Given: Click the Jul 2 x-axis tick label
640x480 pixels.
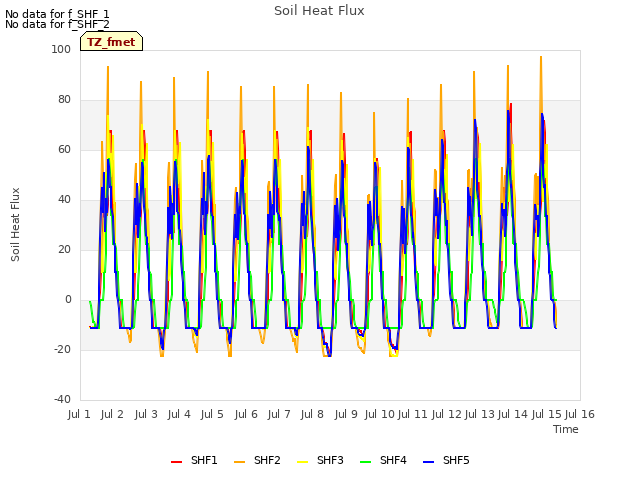Looking at the screenshot, I should pos(112,414).
